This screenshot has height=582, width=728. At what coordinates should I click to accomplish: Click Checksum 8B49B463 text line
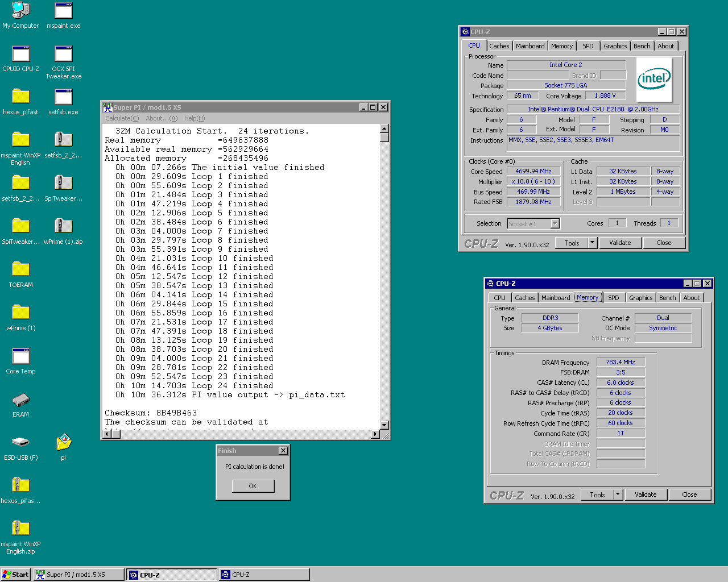(x=151, y=413)
